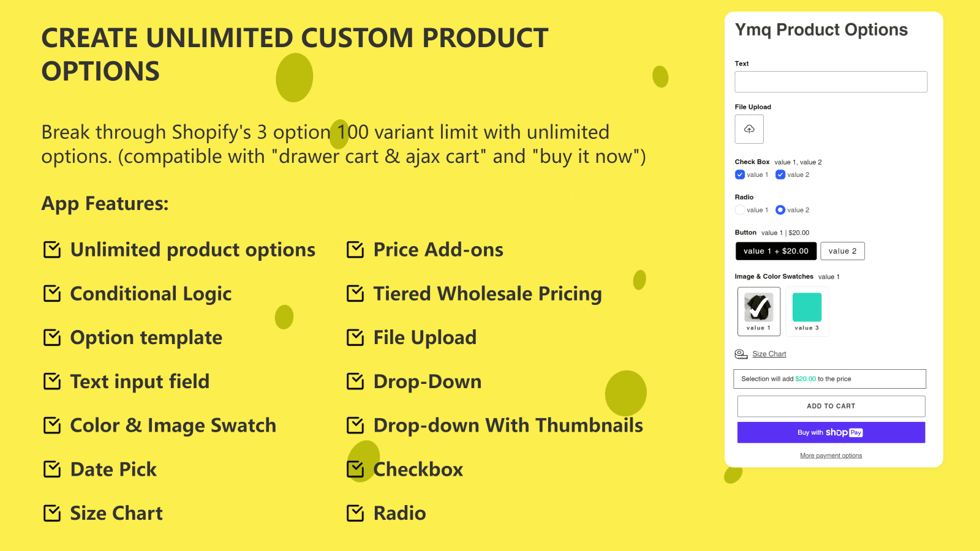980x551 pixels.
Task: Open the Size Chart link
Action: (x=769, y=354)
